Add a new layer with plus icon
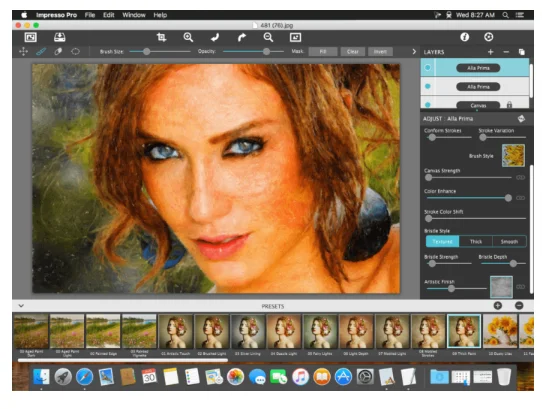 pos(490,52)
